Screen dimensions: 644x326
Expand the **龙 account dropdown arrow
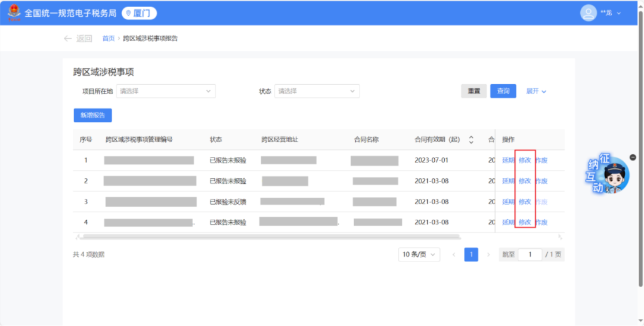point(619,13)
